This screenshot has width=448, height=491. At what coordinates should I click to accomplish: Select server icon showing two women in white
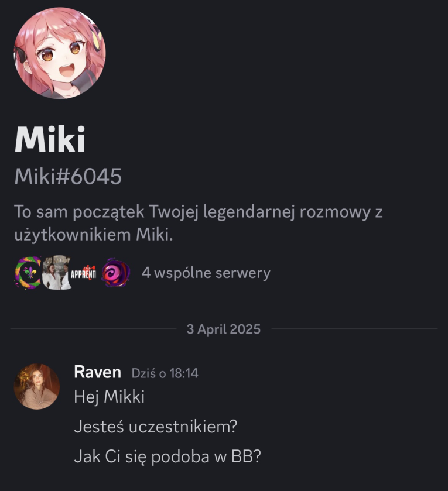56,273
